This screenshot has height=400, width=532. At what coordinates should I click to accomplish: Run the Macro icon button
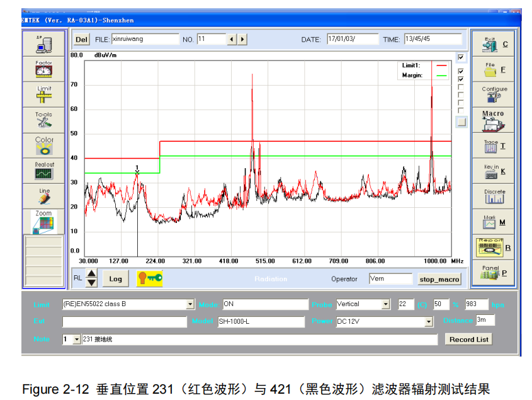point(494,120)
